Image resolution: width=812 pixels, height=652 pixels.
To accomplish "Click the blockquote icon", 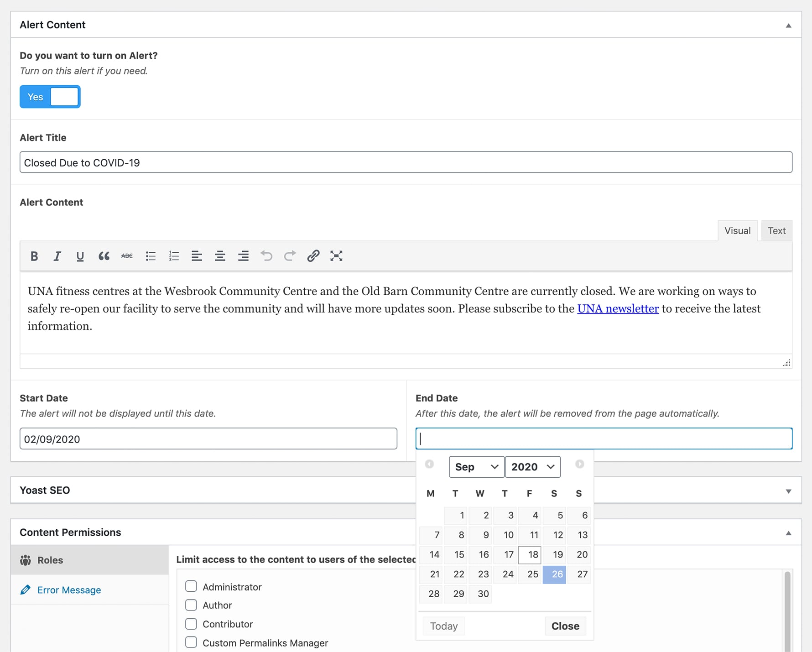I will click(x=104, y=256).
